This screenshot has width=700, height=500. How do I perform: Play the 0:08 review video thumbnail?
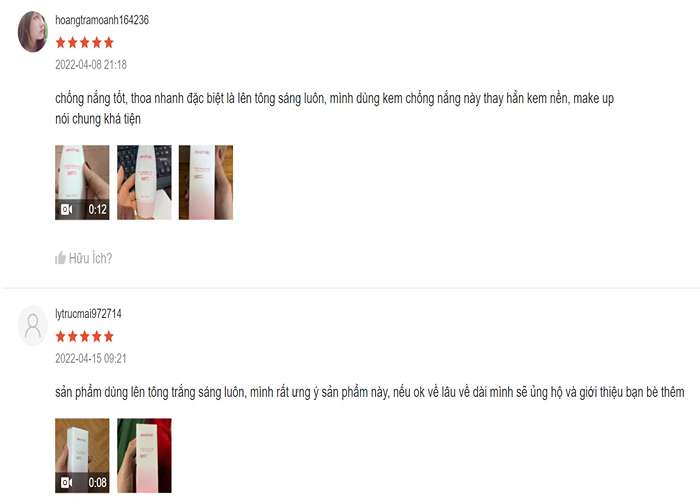pos(82,456)
